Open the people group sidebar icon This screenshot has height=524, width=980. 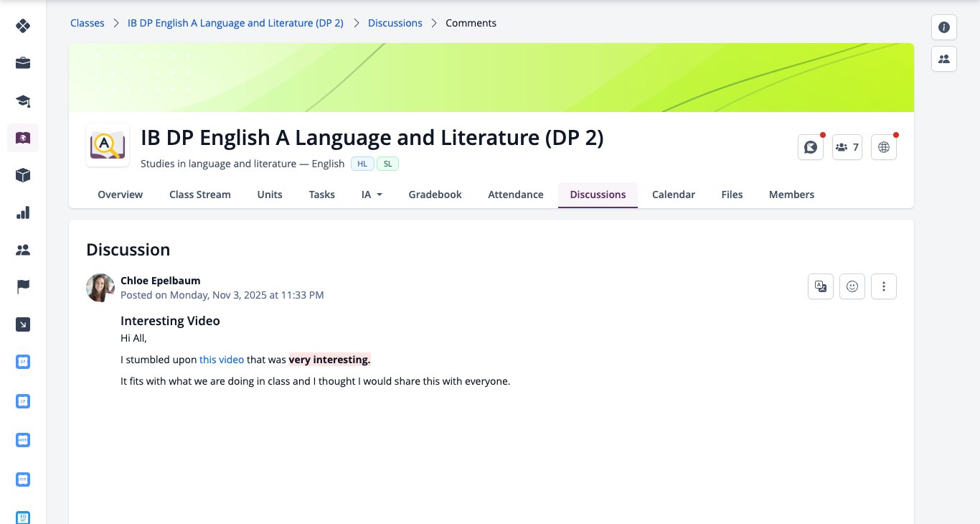[x=23, y=250]
